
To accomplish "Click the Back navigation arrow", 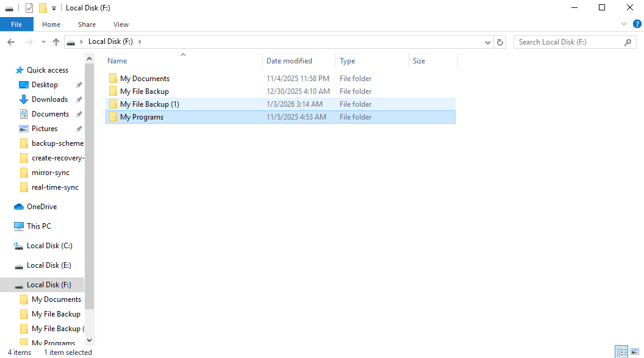I will click(11, 42).
